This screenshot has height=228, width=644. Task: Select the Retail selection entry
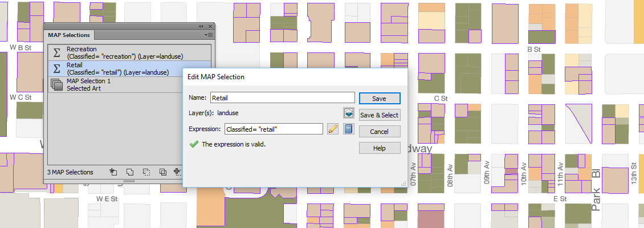click(x=129, y=68)
